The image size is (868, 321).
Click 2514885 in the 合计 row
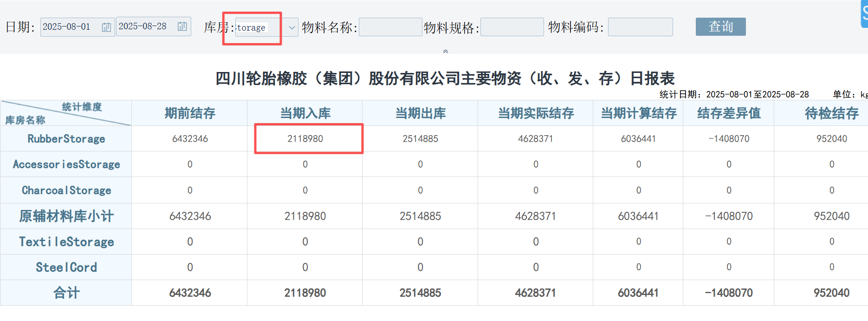point(420,293)
